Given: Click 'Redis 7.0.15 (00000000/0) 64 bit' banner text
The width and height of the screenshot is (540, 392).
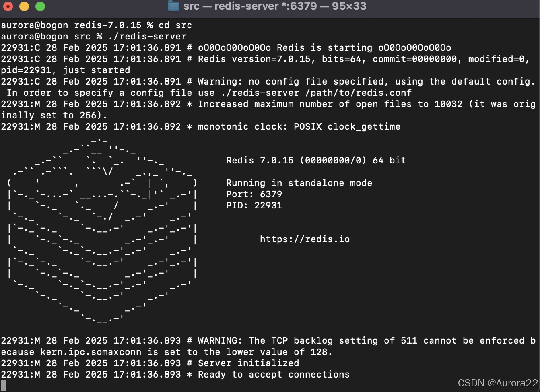Looking at the screenshot, I should (x=316, y=160).
